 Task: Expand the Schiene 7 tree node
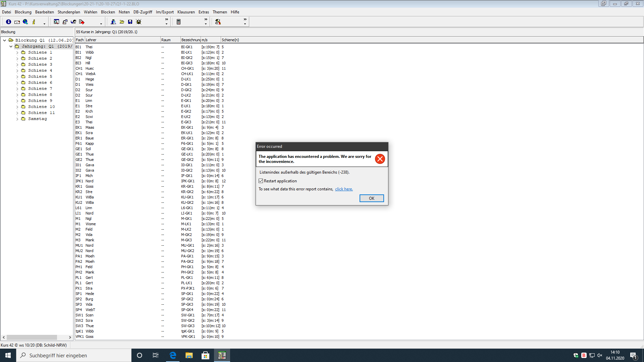click(17, 89)
